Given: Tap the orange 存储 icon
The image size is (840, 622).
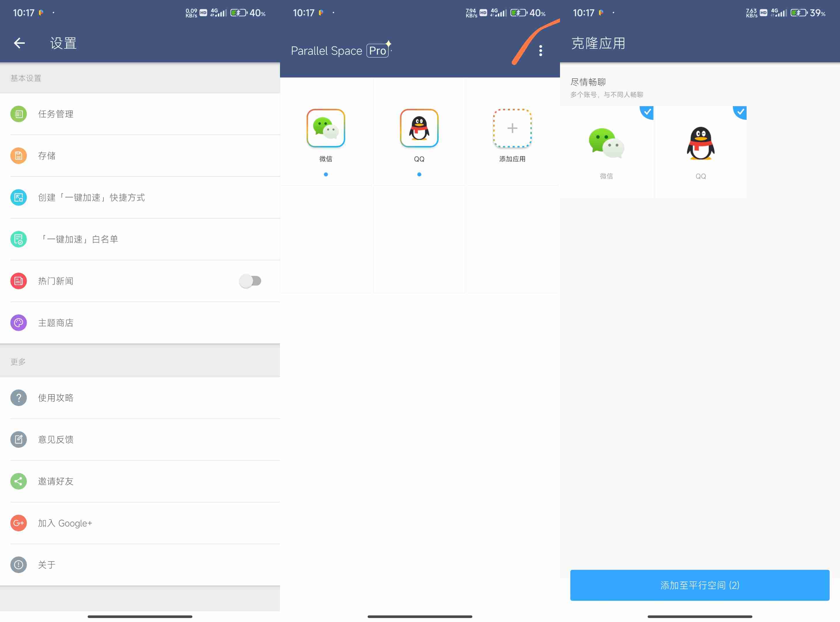Looking at the screenshot, I should [x=18, y=155].
